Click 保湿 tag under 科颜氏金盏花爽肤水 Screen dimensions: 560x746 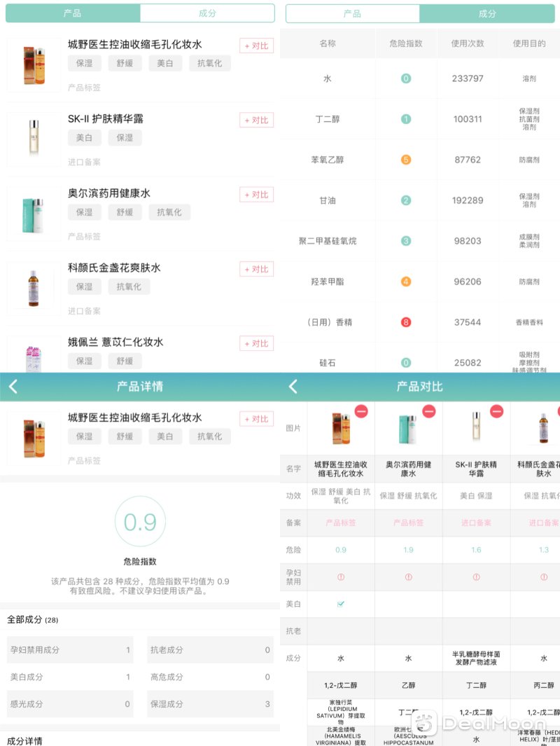tap(84, 287)
